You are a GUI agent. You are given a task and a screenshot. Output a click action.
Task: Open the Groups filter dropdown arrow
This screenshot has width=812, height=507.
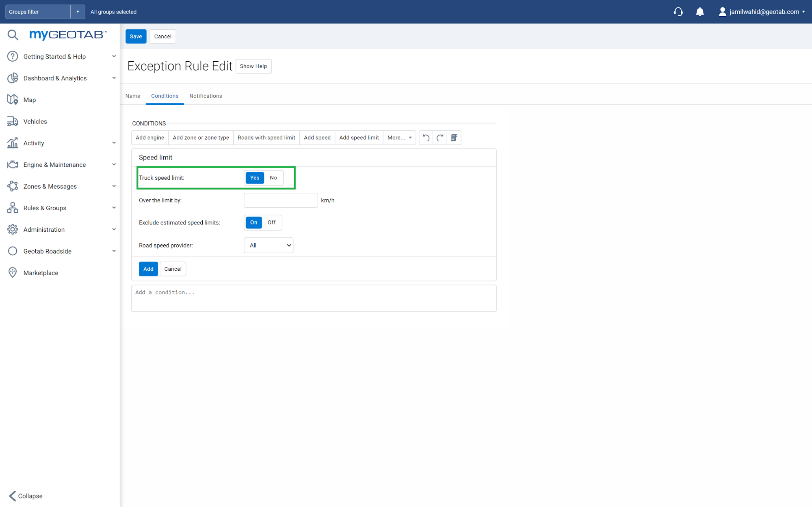tap(78, 12)
